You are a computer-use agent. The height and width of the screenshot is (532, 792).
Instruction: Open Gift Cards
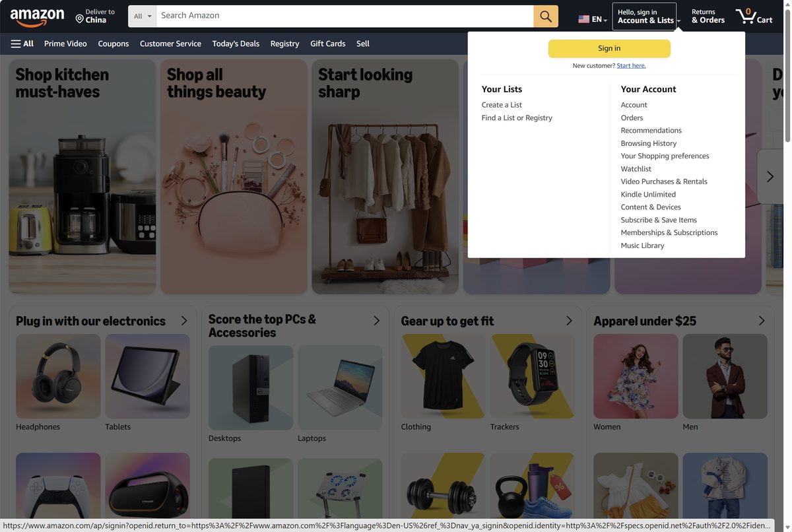[328, 44]
